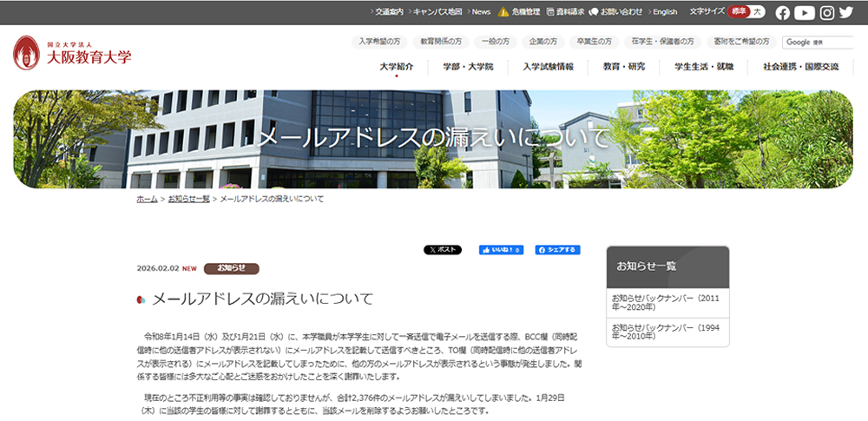Screen dimensions: 868x421
Task: Open お知らせバックナンバー (2011年~2020年) link
Action: click(x=666, y=303)
